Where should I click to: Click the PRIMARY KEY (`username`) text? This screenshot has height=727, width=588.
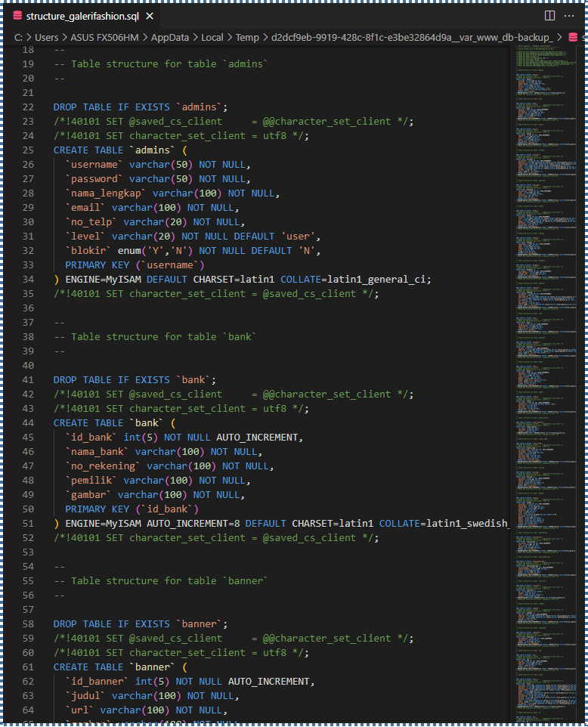135,265
